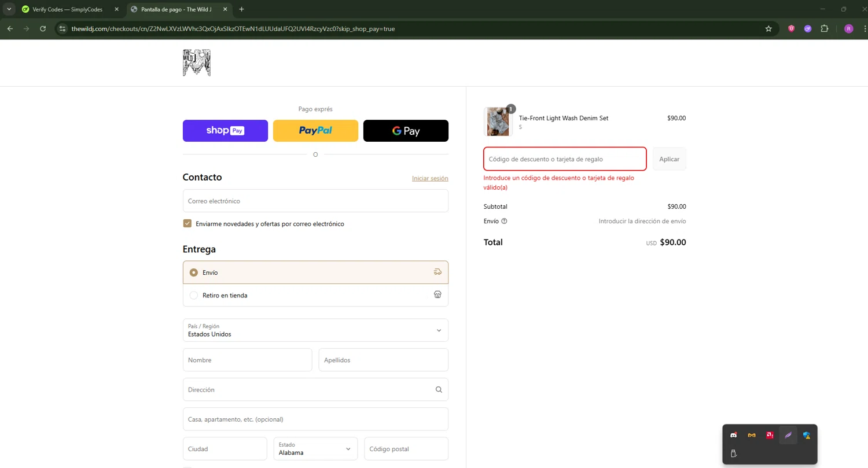The image size is (868, 468).
Task: Focus the Casa, apartamento, etc. field
Action: click(x=315, y=419)
